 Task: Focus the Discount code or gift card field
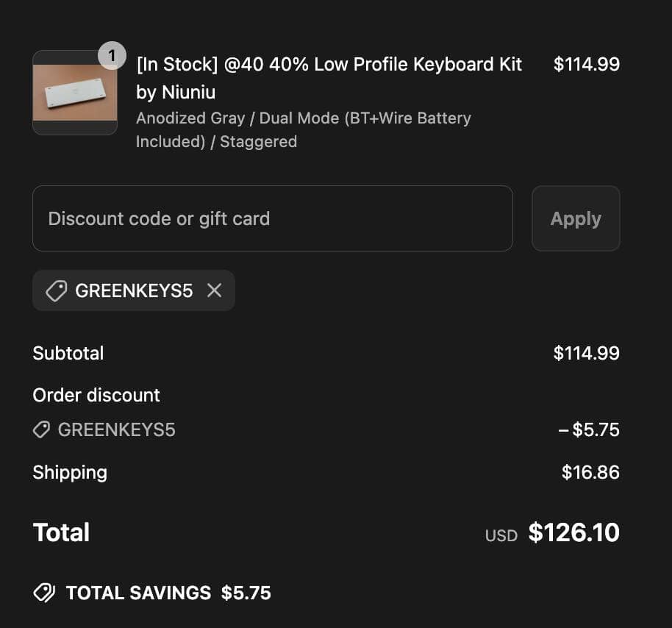272,218
